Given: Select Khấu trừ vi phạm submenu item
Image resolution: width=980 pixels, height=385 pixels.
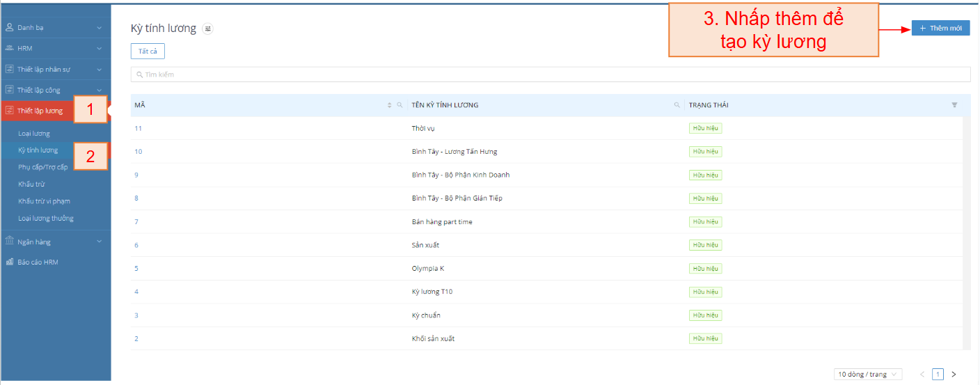Looking at the screenshot, I should pyautogui.click(x=44, y=201).
